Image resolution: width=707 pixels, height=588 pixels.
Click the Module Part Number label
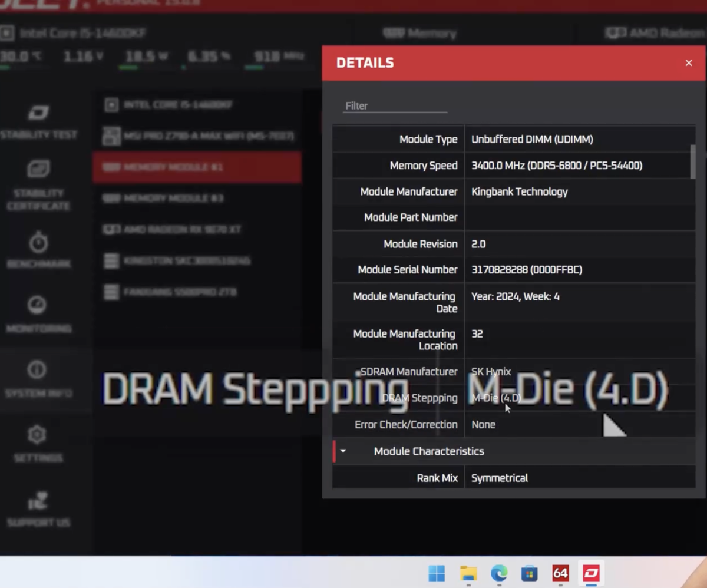pos(411,217)
